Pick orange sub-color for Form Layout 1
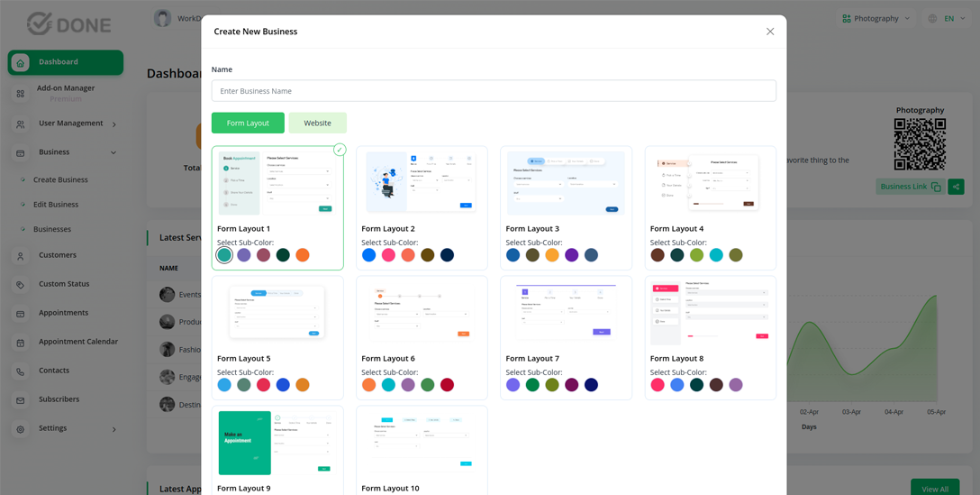Screen dimensions: 980x495 (303, 254)
